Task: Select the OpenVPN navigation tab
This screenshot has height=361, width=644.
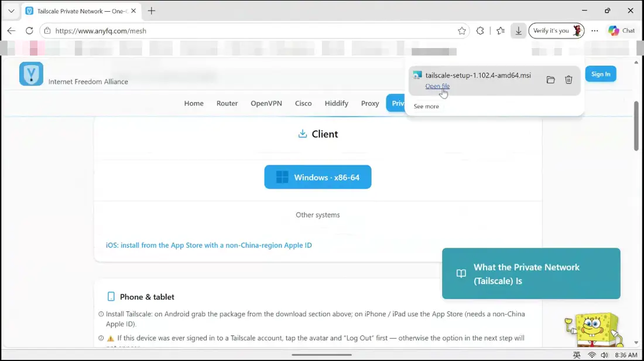Action: (x=266, y=103)
